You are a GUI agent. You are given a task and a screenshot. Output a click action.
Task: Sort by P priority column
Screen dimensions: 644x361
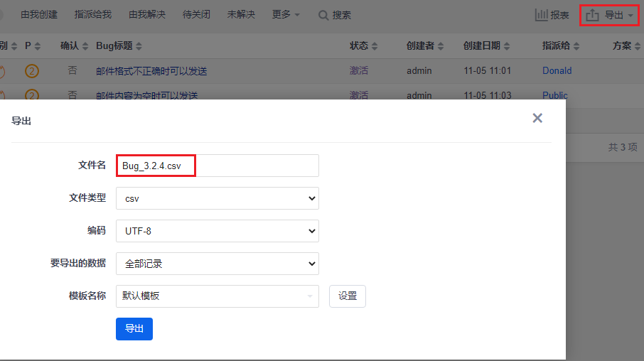coord(33,46)
